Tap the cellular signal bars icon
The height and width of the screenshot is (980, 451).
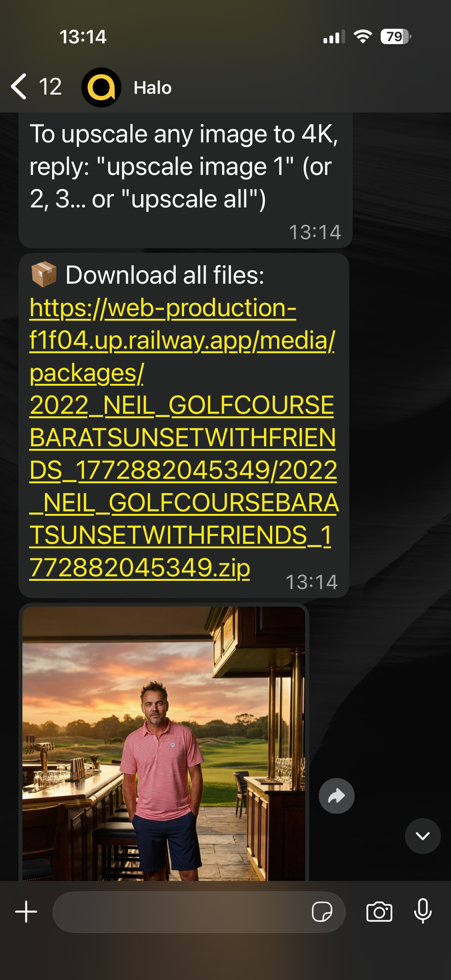point(334,37)
